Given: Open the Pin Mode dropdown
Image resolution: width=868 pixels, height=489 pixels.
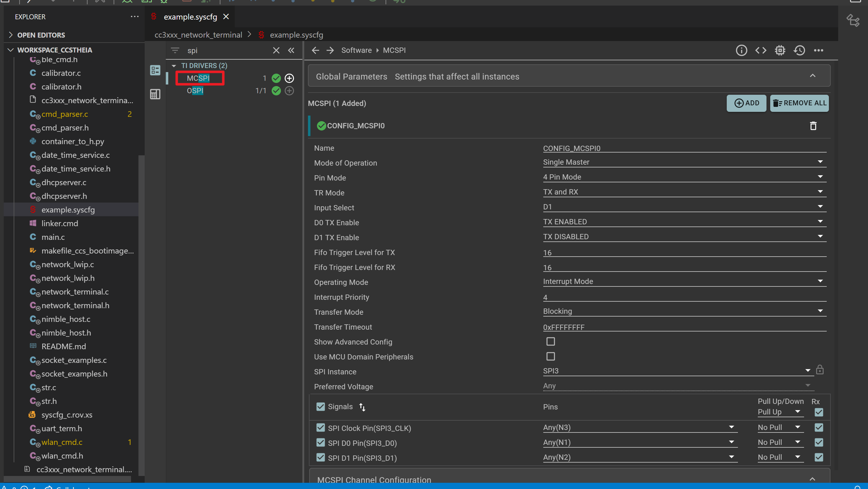Looking at the screenshot, I should pos(684,177).
